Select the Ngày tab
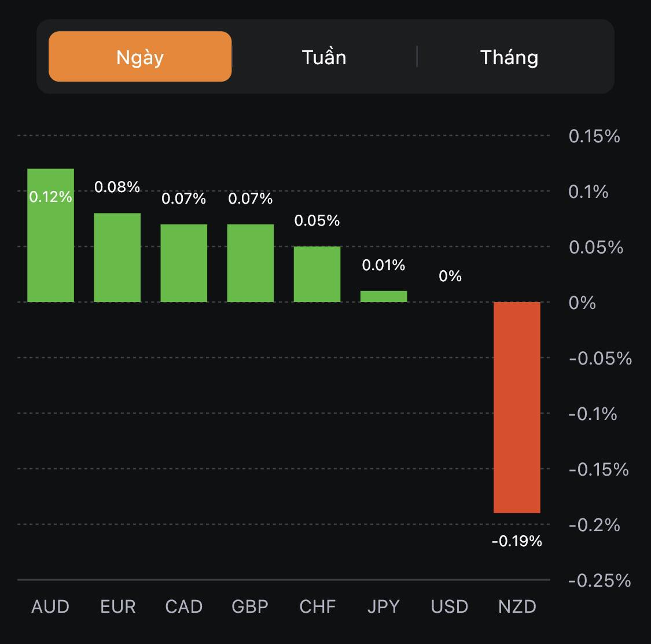Image resolution: width=651 pixels, height=644 pixels. [x=140, y=57]
